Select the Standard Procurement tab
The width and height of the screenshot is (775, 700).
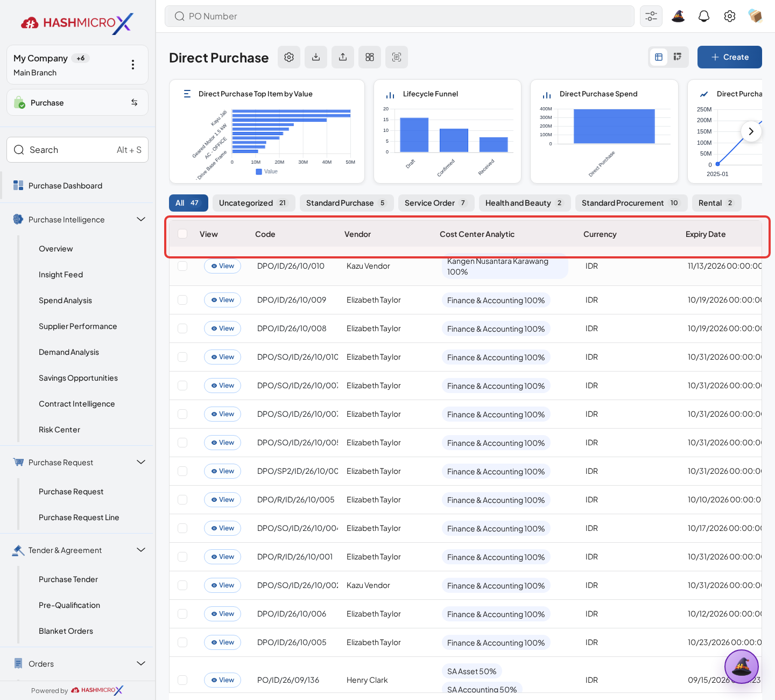(631, 203)
